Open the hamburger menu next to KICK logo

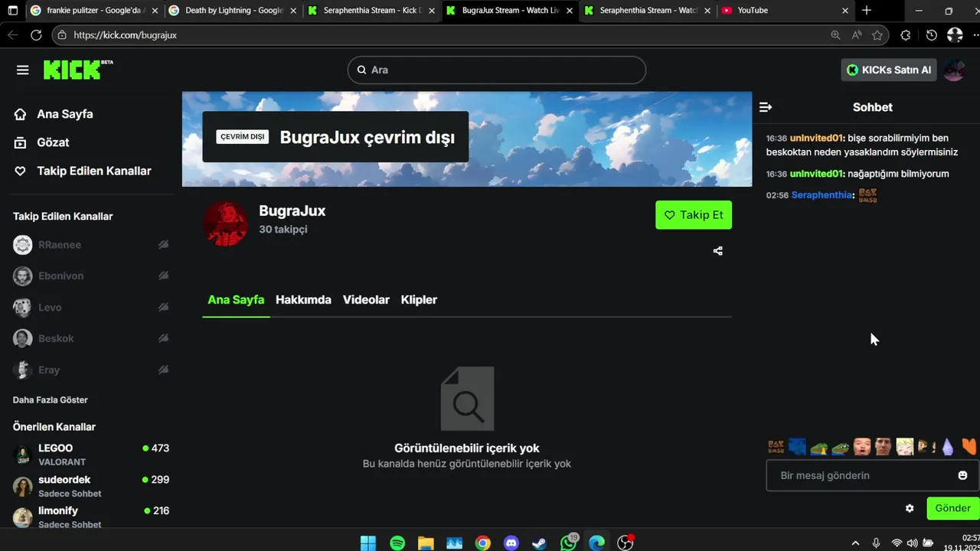tap(22, 70)
